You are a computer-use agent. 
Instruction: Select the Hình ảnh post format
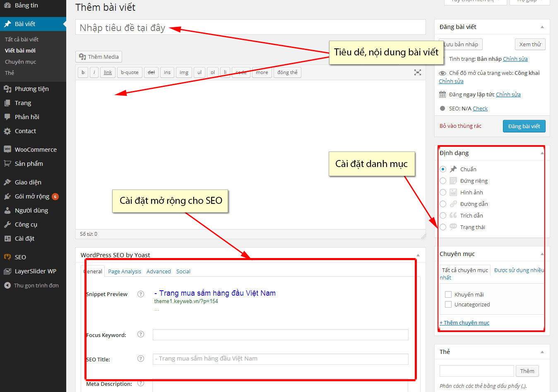[443, 192]
